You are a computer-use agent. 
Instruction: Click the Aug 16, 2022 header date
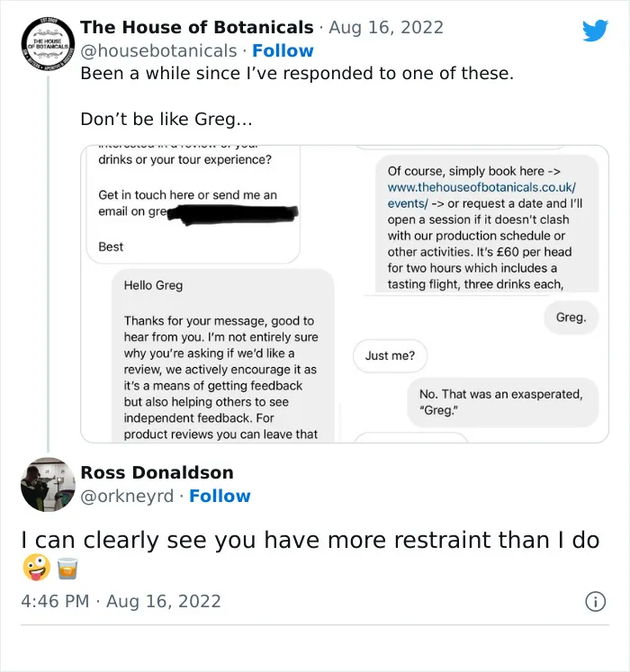coord(386,27)
